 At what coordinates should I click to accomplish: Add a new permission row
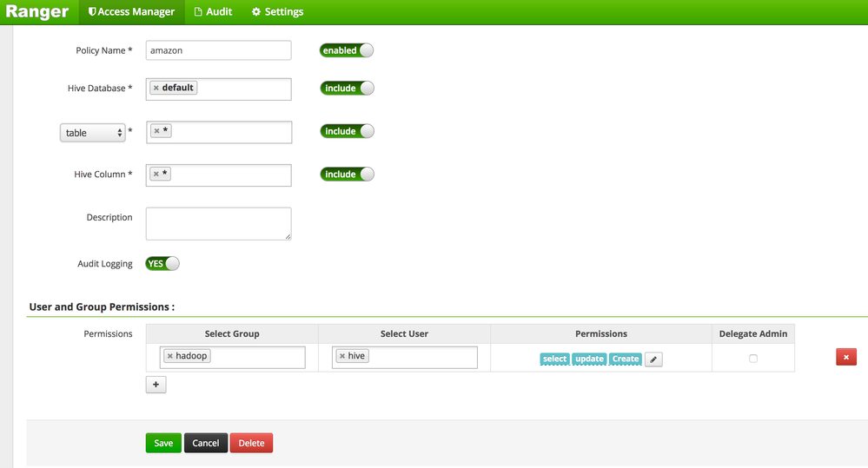pyautogui.click(x=156, y=385)
